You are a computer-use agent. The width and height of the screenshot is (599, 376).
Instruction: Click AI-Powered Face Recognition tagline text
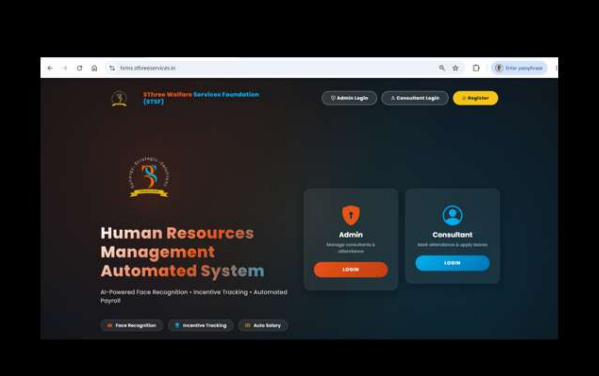[194, 296]
